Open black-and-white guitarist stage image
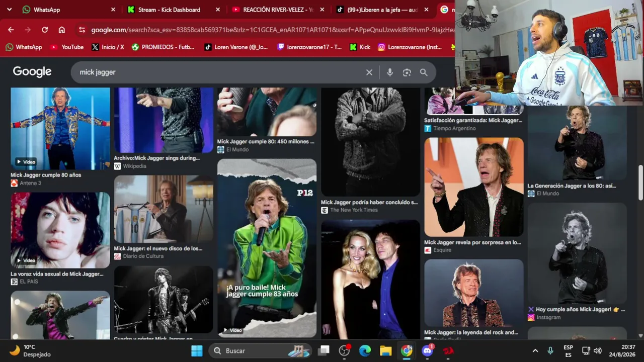Viewport: 644px width, 362px height. [x=164, y=299]
